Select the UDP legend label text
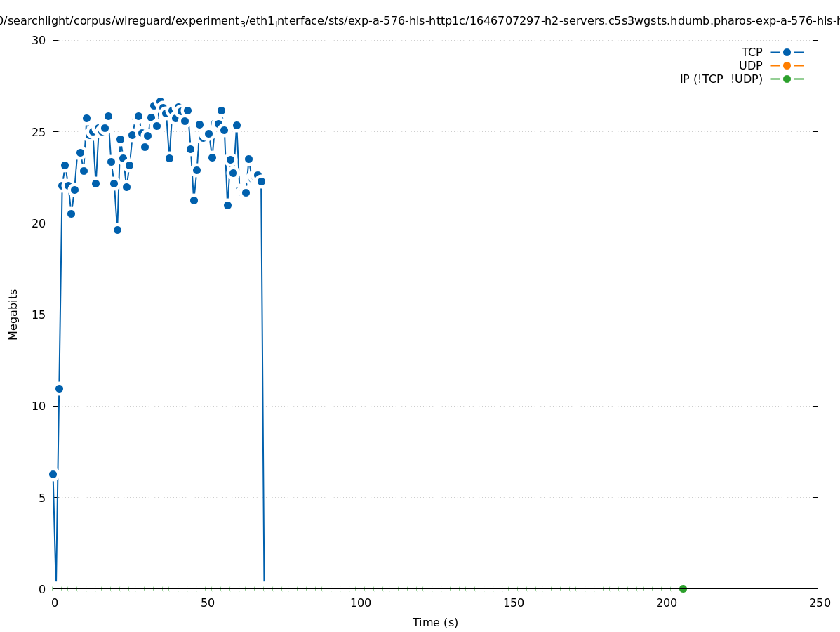This screenshot has width=840, height=632. pos(750,66)
